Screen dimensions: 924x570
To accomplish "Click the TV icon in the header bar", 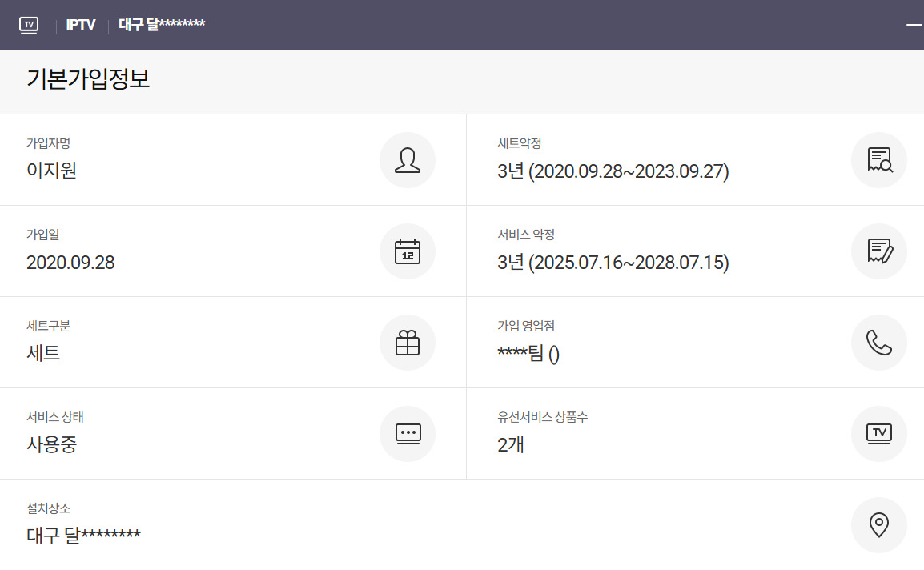I will [x=29, y=25].
